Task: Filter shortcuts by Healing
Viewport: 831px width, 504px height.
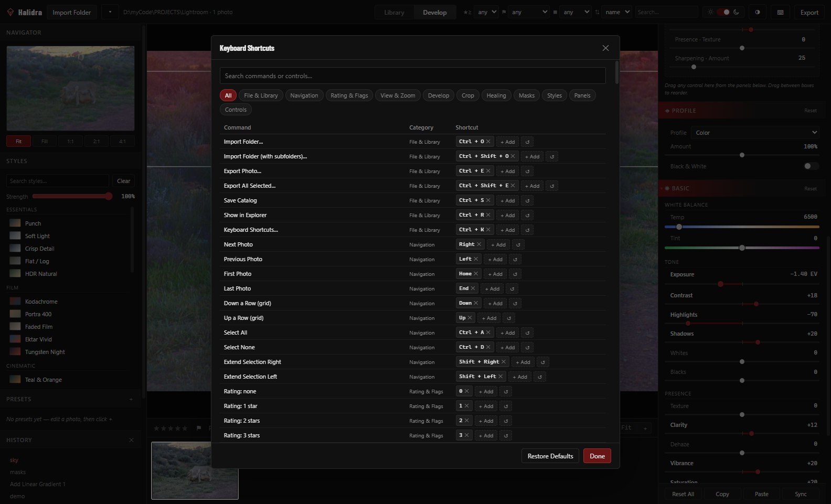Action: [x=496, y=95]
